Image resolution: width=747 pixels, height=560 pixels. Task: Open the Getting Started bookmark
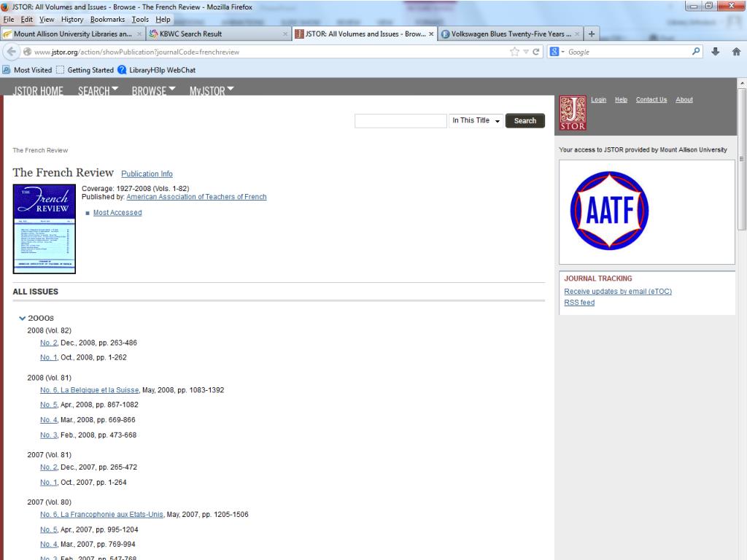pos(85,70)
